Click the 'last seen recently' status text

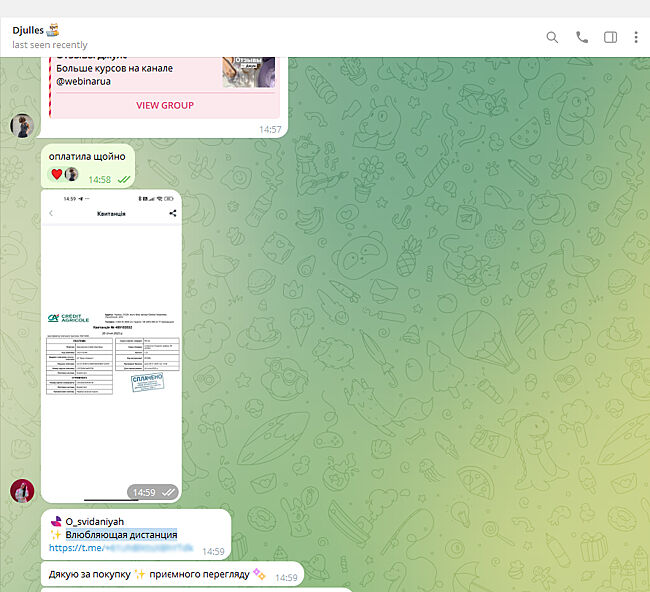point(50,45)
